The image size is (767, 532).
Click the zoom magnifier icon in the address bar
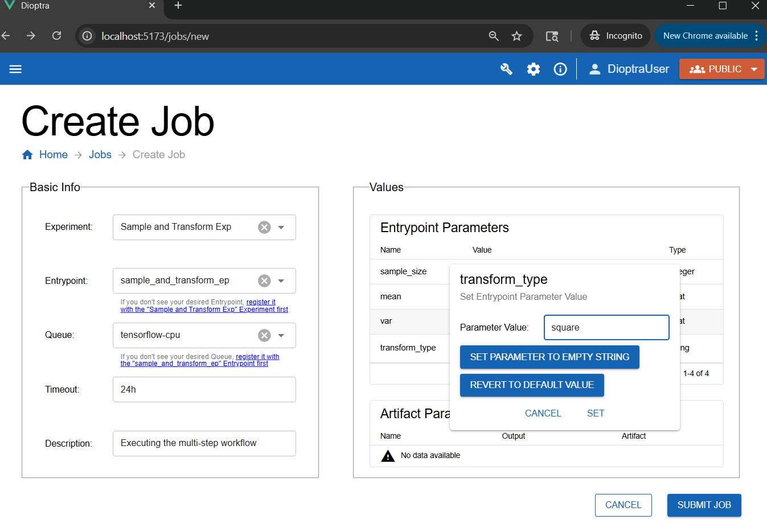(493, 35)
